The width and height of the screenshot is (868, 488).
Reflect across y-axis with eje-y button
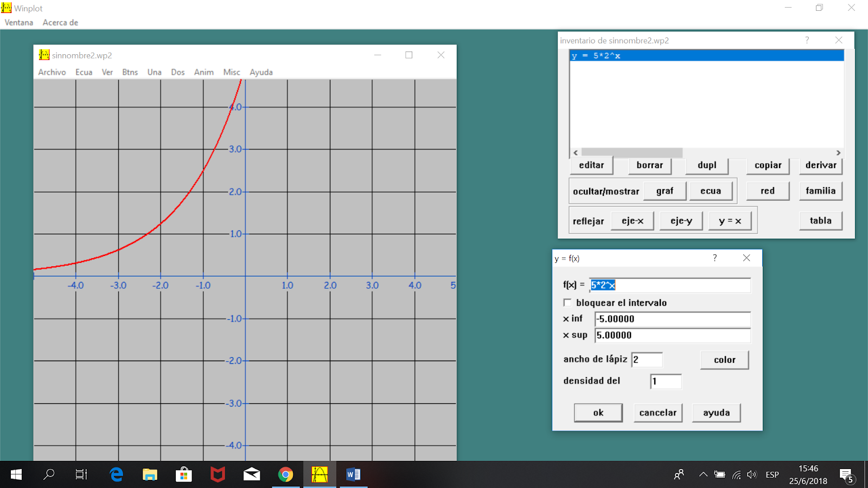point(681,221)
